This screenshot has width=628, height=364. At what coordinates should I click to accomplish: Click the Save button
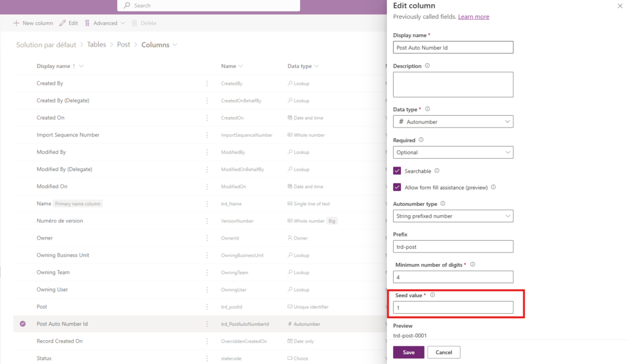(408, 352)
